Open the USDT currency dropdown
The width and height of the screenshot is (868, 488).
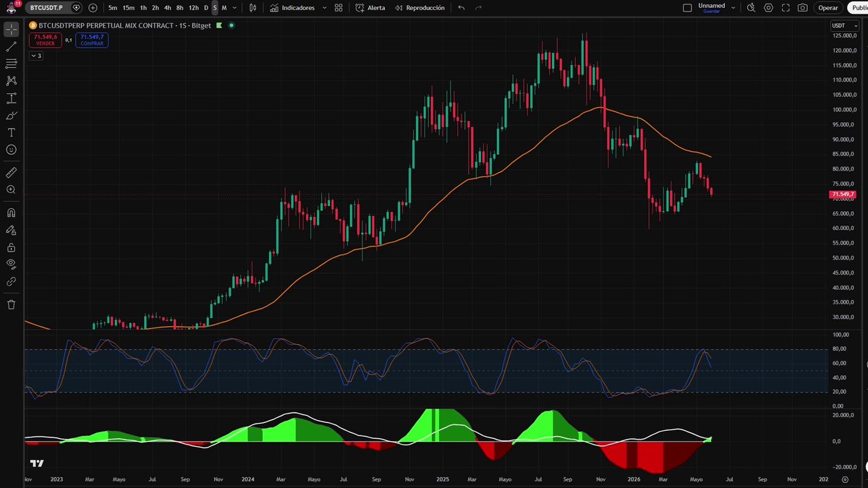click(x=844, y=26)
